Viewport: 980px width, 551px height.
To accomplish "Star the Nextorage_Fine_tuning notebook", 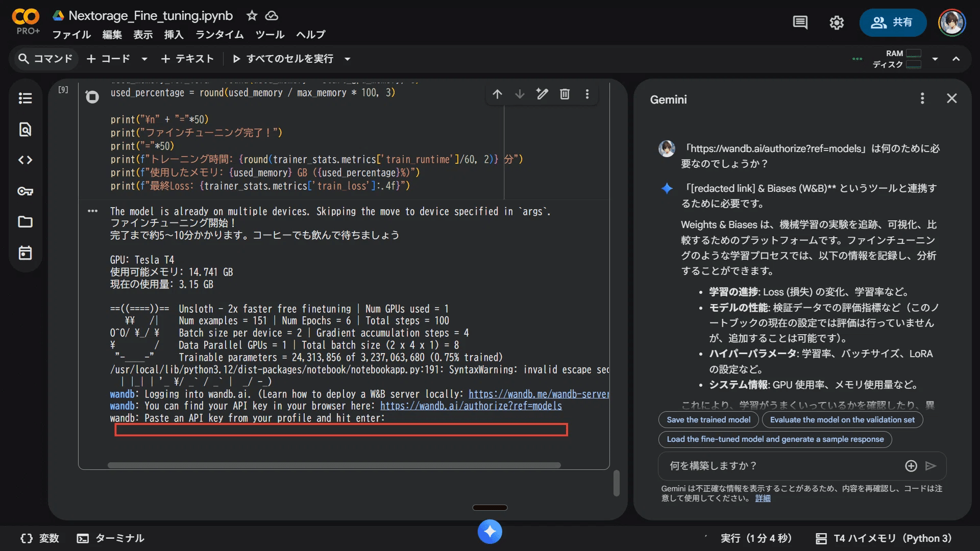I will click(x=252, y=16).
